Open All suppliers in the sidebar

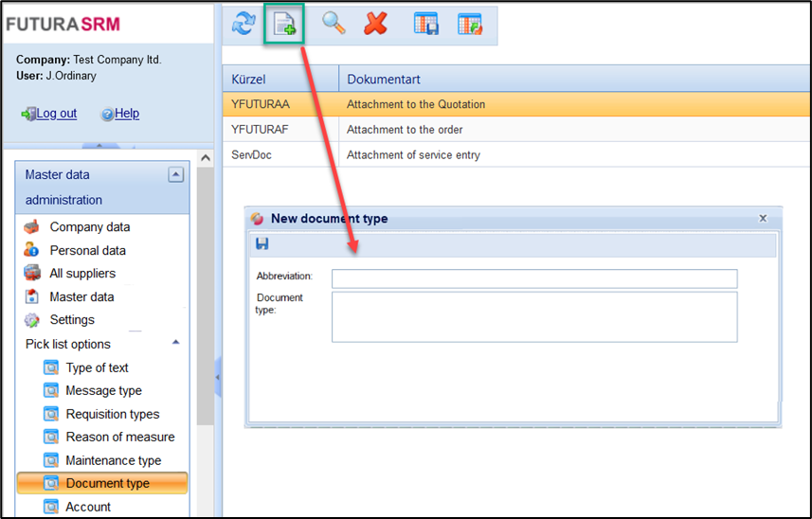tap(82, 274)
